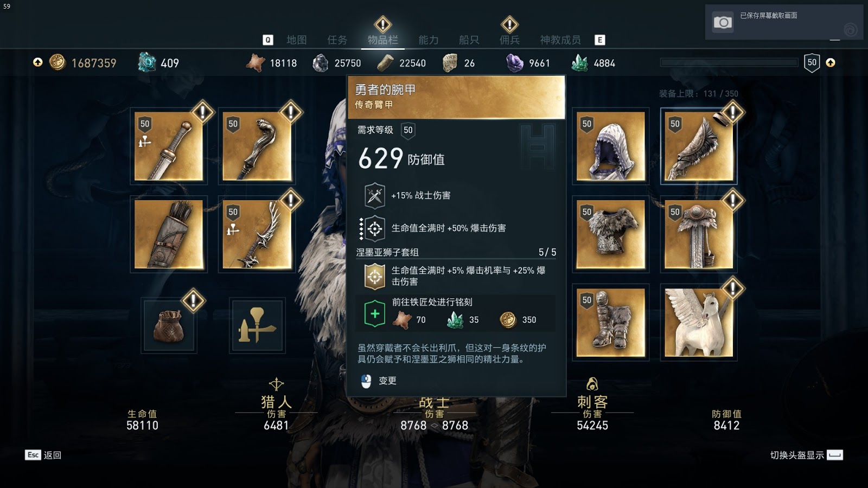Open the 地图 map tab

point(296,40)
